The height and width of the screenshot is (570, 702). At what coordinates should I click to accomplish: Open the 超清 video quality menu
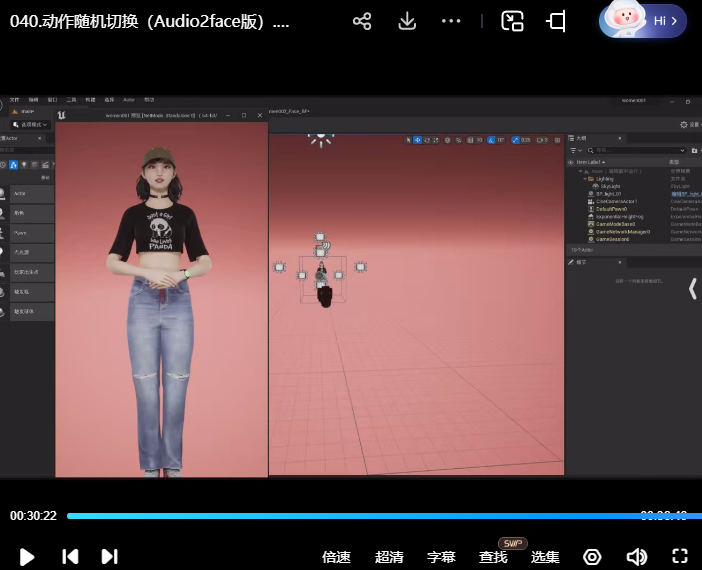pos(389,557)
